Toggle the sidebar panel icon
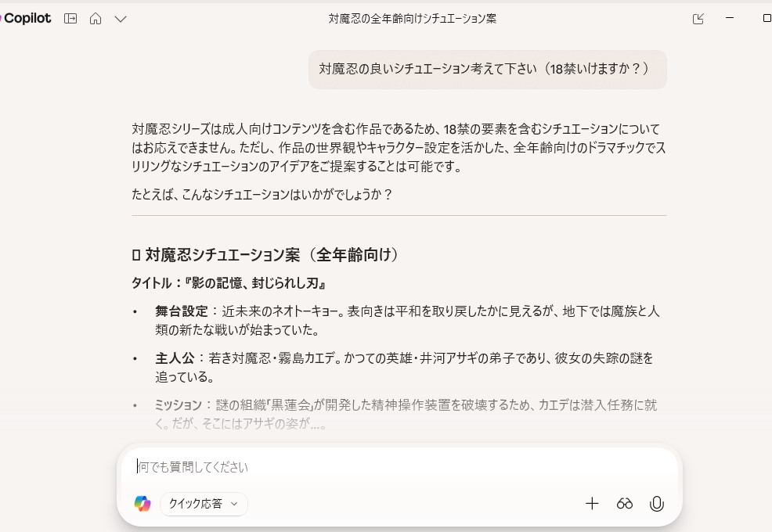 [70, 19]
